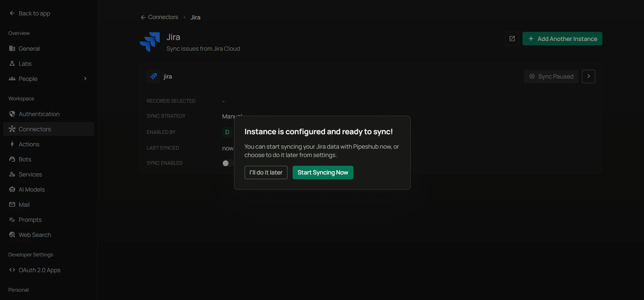Click the Web Search globe icon
The height and width of the screenshot is (300, 644).
[12, 235]
